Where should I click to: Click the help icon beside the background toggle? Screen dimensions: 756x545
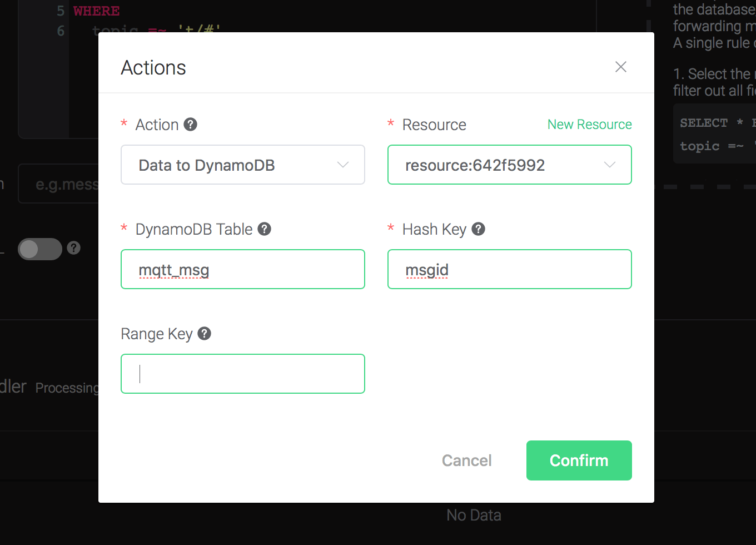[74, 248]
